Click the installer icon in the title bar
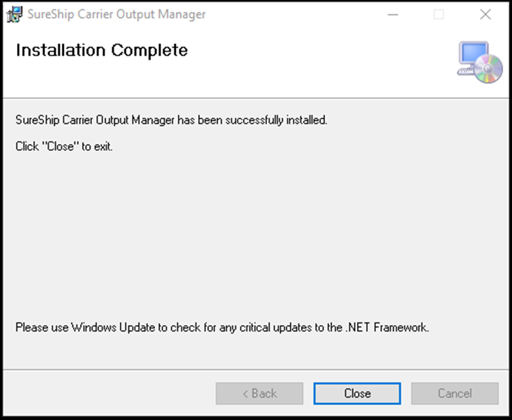 (x=14, y=14)
